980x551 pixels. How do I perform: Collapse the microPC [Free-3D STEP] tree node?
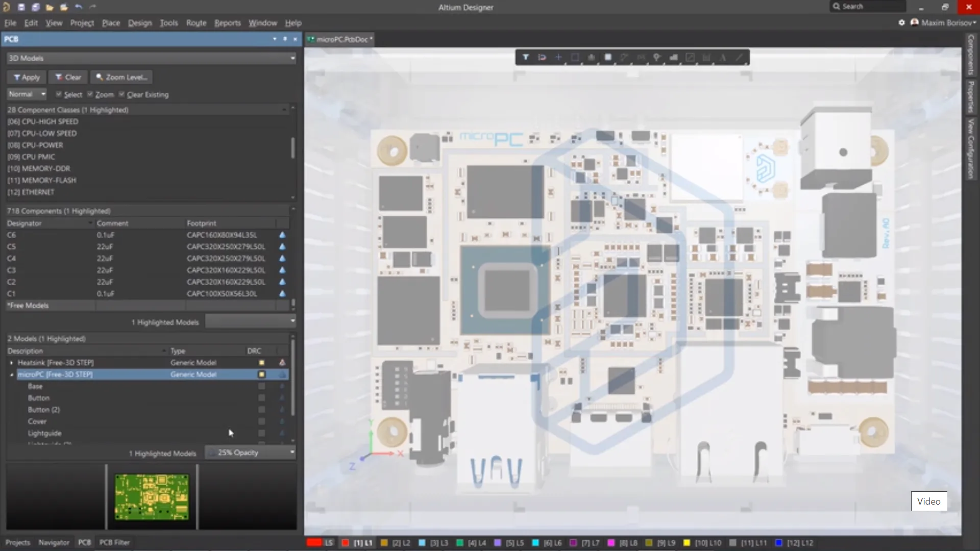pyautogui.click(x=11, y=374)
